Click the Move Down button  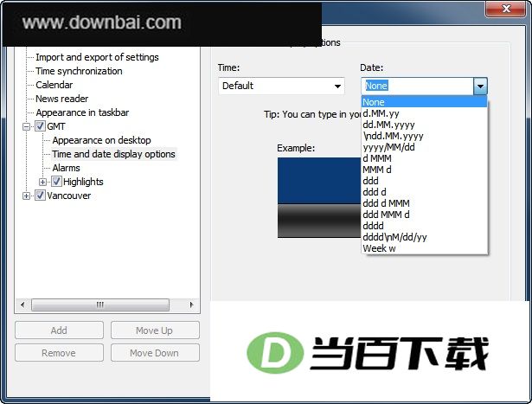(x=155, y=353)
